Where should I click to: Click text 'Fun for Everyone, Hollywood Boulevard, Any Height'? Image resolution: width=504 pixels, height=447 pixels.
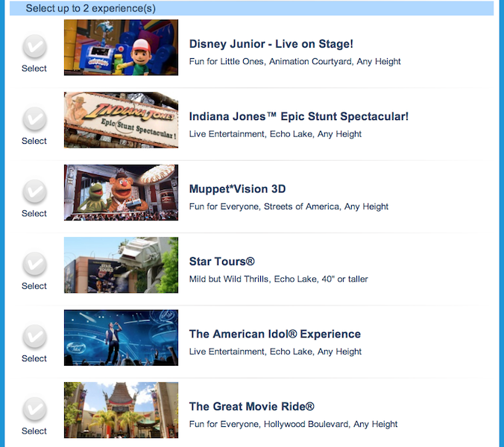[293, 425]
